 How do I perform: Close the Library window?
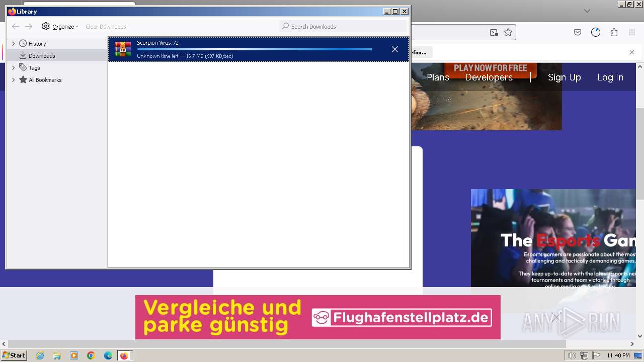coord(404,11)
